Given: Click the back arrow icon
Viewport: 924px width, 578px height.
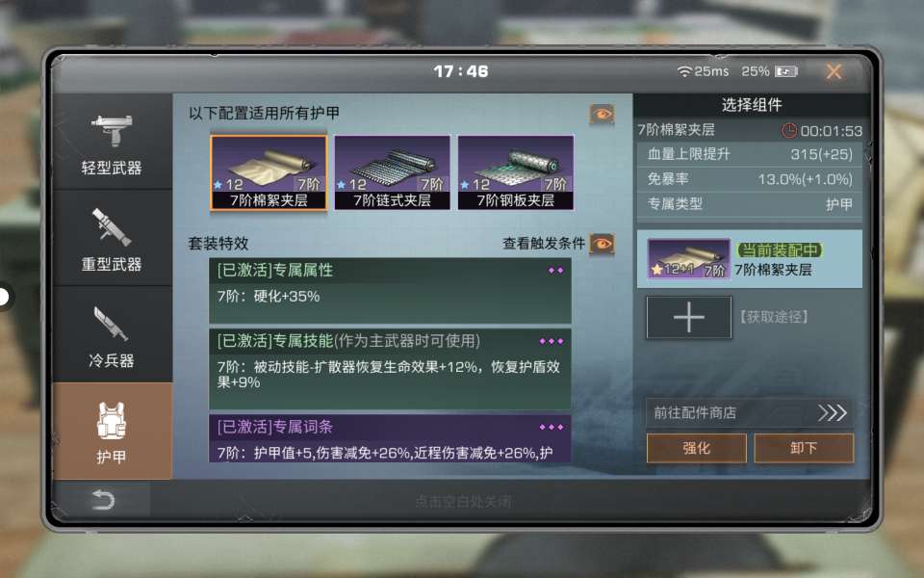Looking at the screenshot, I should [x=103, y=500].
